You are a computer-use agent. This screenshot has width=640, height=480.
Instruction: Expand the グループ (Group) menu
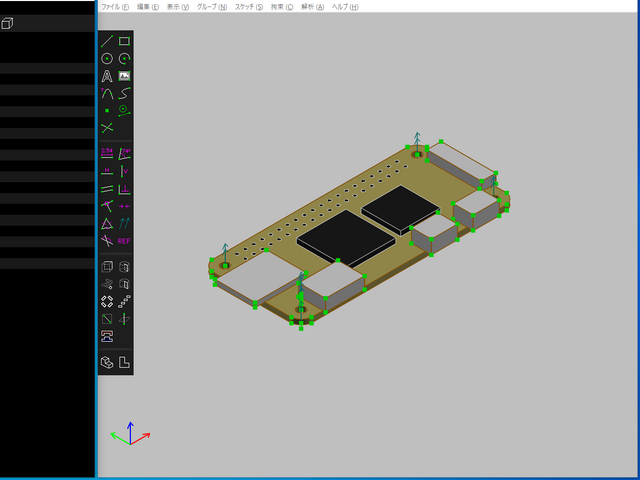click(x=211, y=6)
